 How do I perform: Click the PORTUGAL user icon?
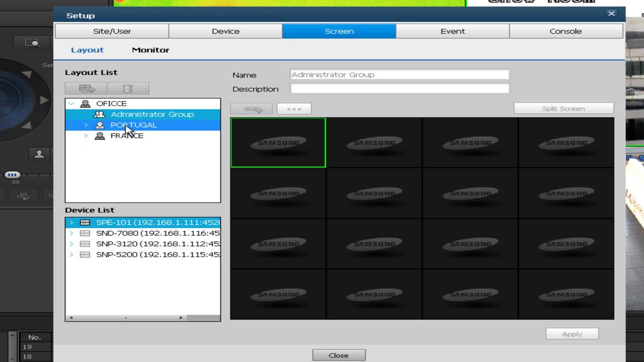(100, 125)
